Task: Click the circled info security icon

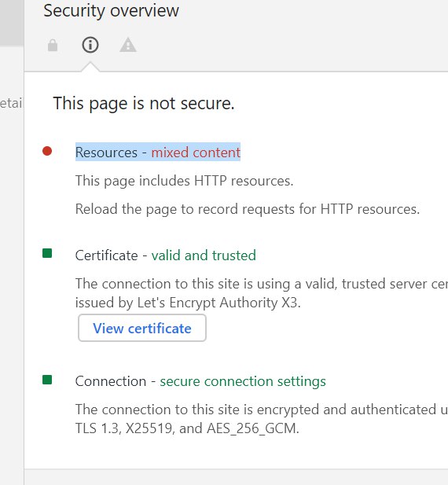Action: coord(90,45)
